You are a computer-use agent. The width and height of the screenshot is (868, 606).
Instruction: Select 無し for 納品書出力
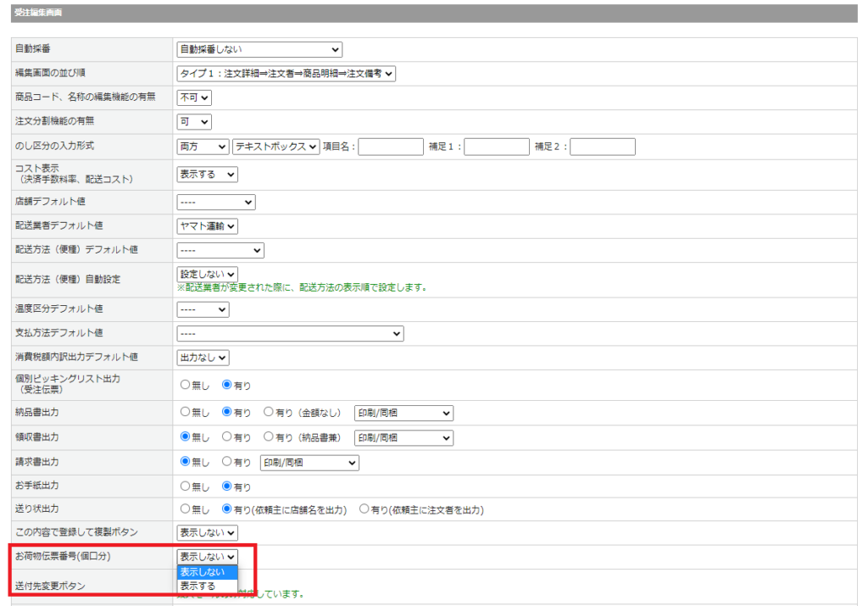coord(186,412)
